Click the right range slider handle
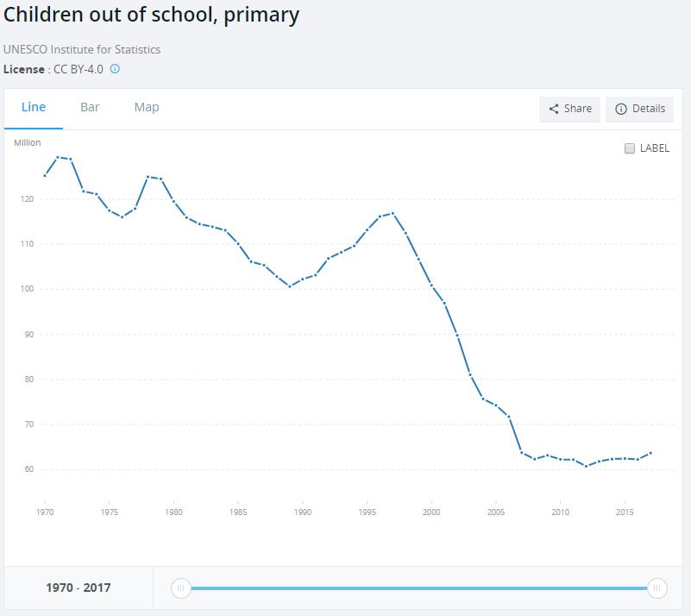 click(x=657, y=588)
